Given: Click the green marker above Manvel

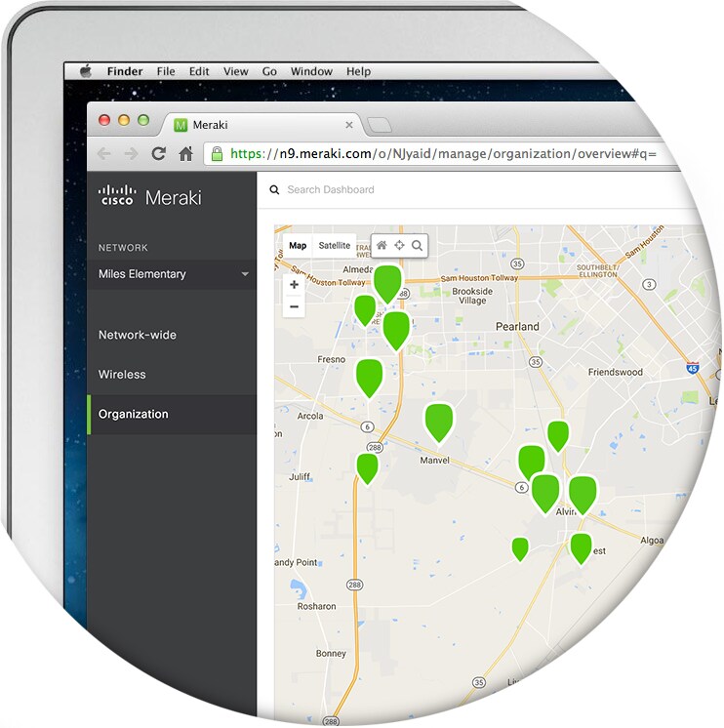Looking at the screenshot, I should point(439,423).
